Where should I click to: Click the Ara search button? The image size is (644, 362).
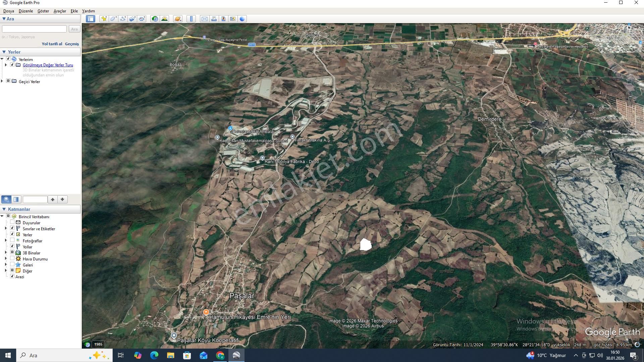click(x=74, y=29)
